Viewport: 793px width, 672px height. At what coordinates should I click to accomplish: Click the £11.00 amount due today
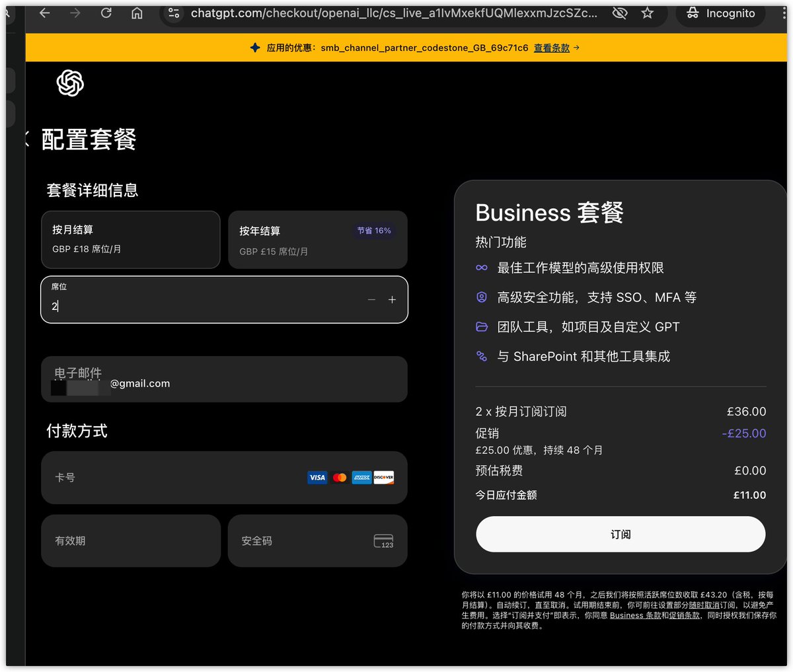click(x=750, y=495)
